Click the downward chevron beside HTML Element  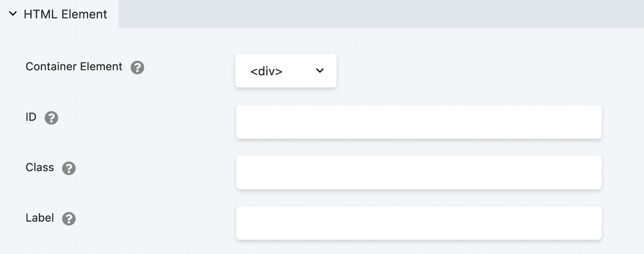point(13,14)
